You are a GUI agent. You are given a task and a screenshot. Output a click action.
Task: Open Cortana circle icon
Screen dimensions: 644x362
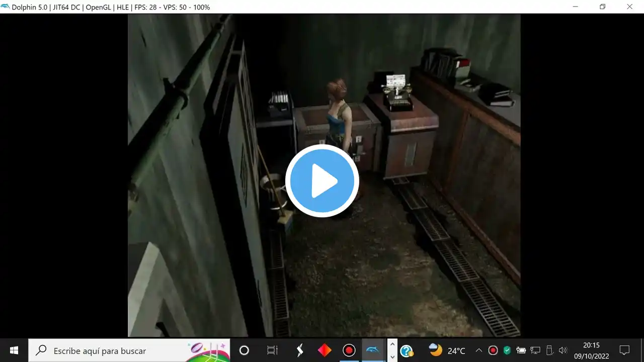[x=244, y=350]
